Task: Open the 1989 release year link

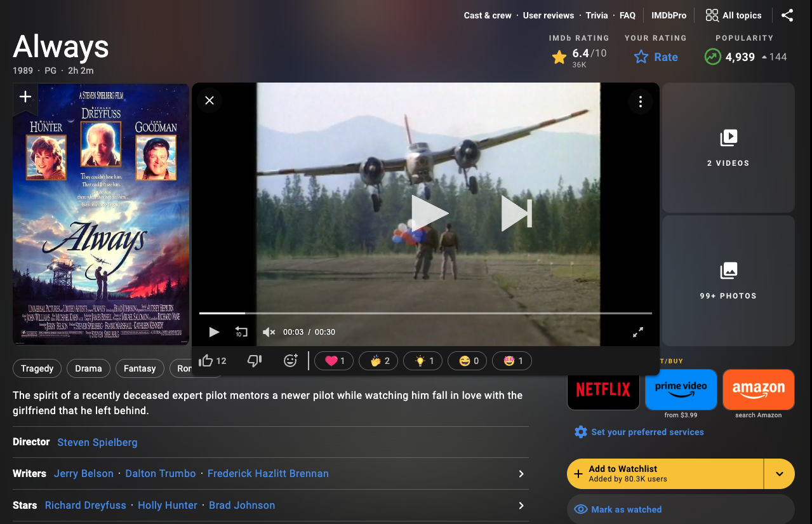Action: coord(23,71)
